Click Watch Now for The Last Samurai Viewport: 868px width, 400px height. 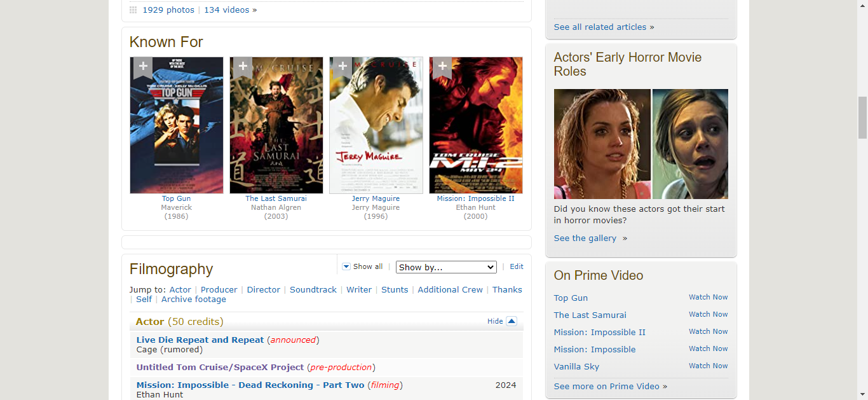(x=709, y=314)
